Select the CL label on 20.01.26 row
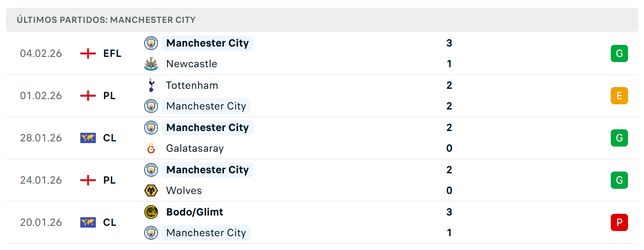This screenshot has width=644, height=250. 110,222
